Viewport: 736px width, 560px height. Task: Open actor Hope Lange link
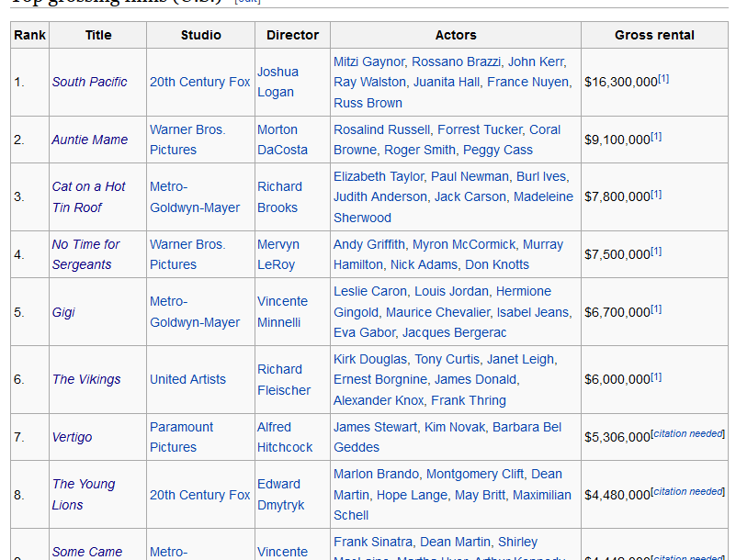[413, 495]
